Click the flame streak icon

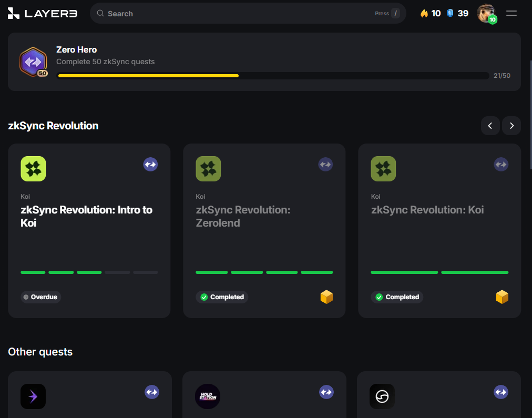coord(424,13)
